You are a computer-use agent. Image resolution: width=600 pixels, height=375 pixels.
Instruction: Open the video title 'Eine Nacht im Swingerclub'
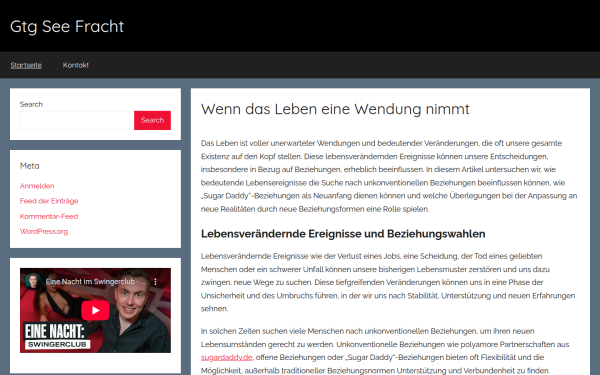click(x=95, y=282)
